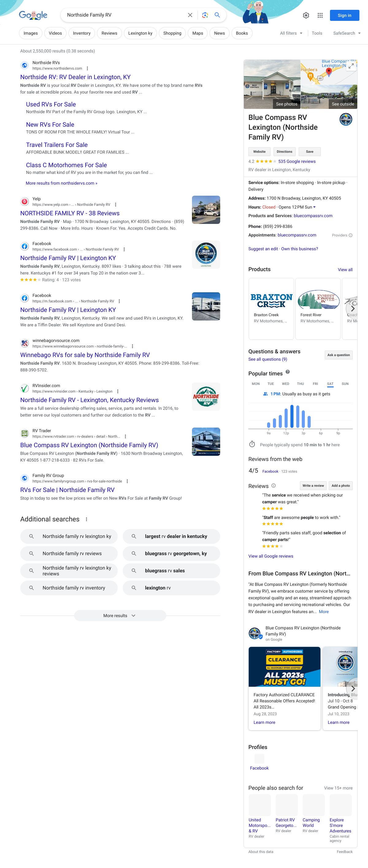Clear the search box text
Image resolution: width=368 pixels, height=868 pixels.
190,15
